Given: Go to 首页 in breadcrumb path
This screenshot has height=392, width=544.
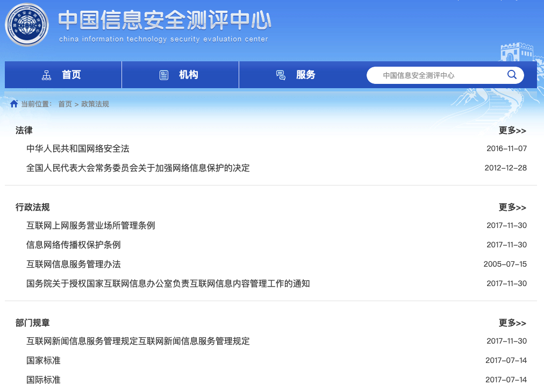Looking at the screenshot, I should tap(65, 104).
